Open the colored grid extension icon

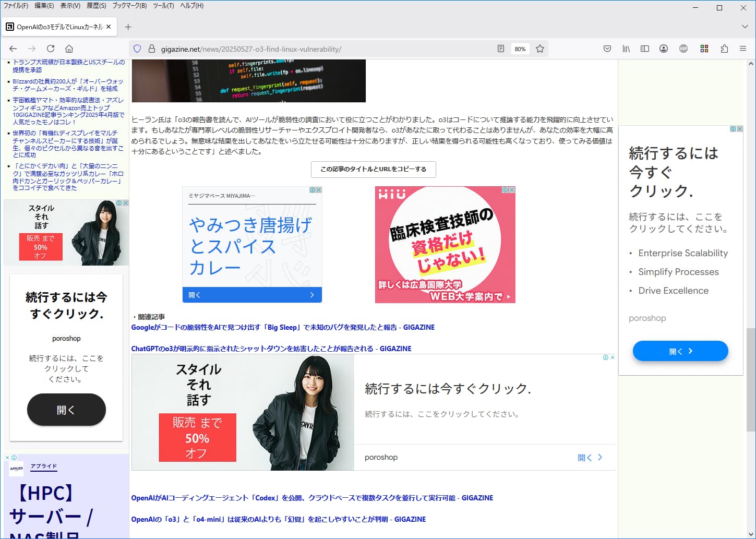pos(704,49)
